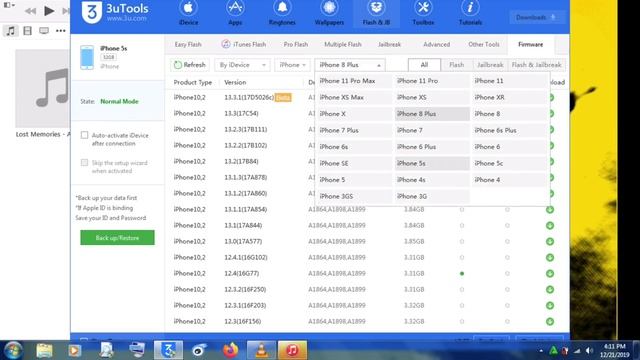
Task: Click the Back up/Restore button
Action: pyautogui.click(x=117, y=238)
